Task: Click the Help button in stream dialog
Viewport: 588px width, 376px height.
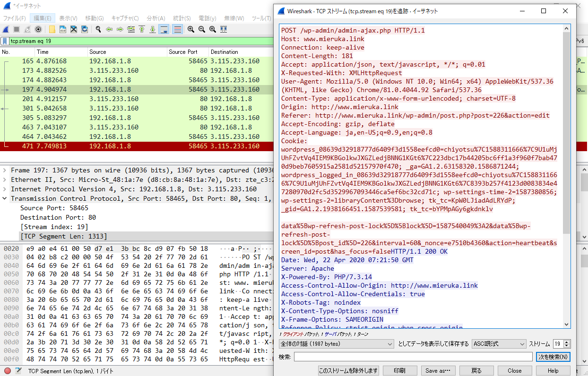Action: (553, 371)
